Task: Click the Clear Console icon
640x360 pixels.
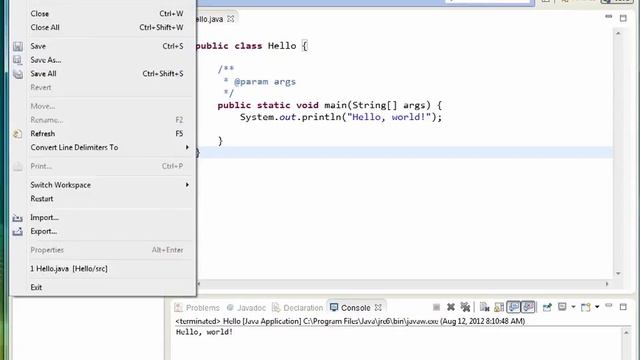Action: pyautogui.click(x=484, y=307)
